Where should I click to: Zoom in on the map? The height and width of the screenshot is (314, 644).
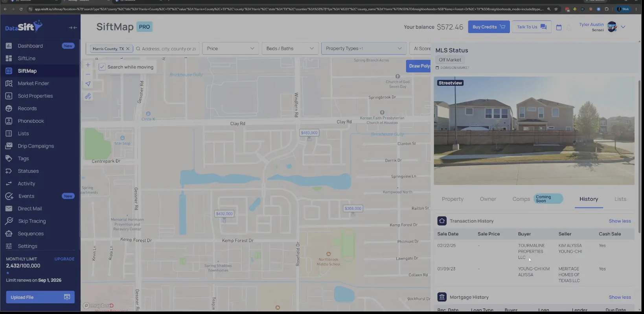pos(88,65)
